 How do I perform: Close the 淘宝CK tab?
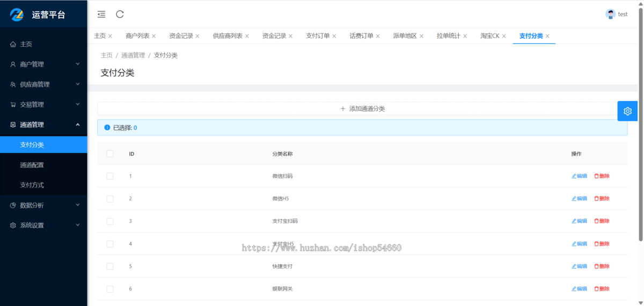tap(504, 36)
